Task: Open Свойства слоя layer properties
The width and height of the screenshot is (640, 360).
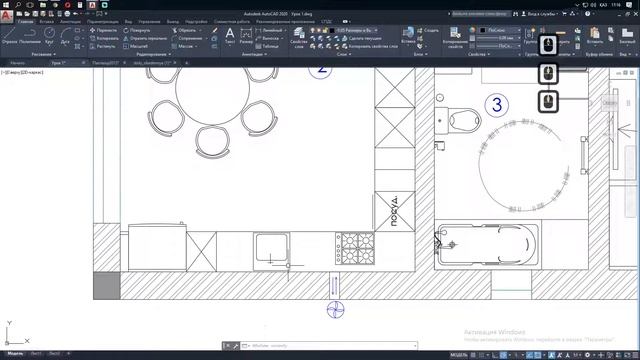Action: pos(299,38)
